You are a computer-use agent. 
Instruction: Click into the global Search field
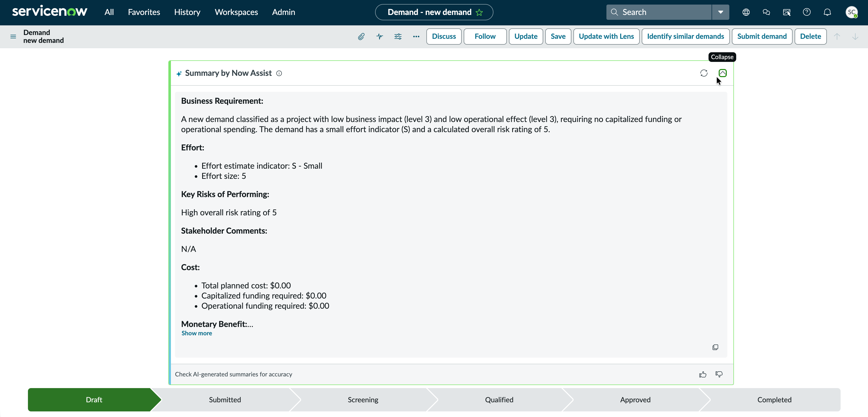[x=659, y=12]
